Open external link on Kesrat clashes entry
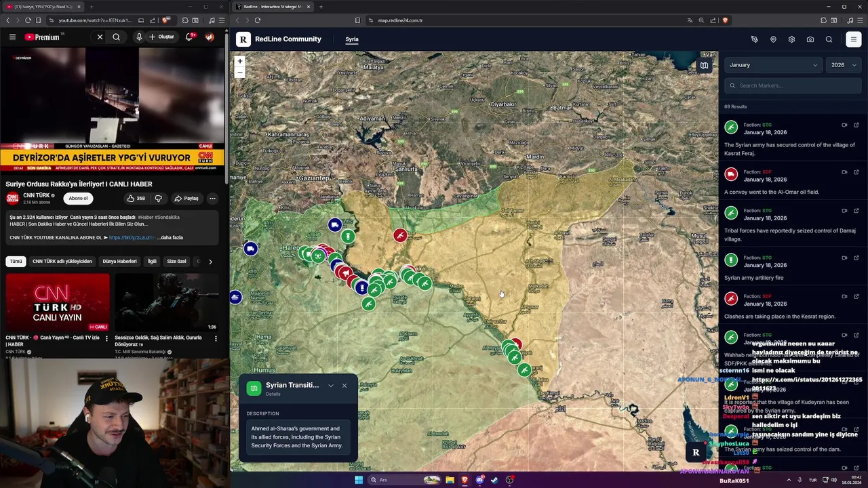The width and height of the screenshot is (868, 488). tap(856, 296)
